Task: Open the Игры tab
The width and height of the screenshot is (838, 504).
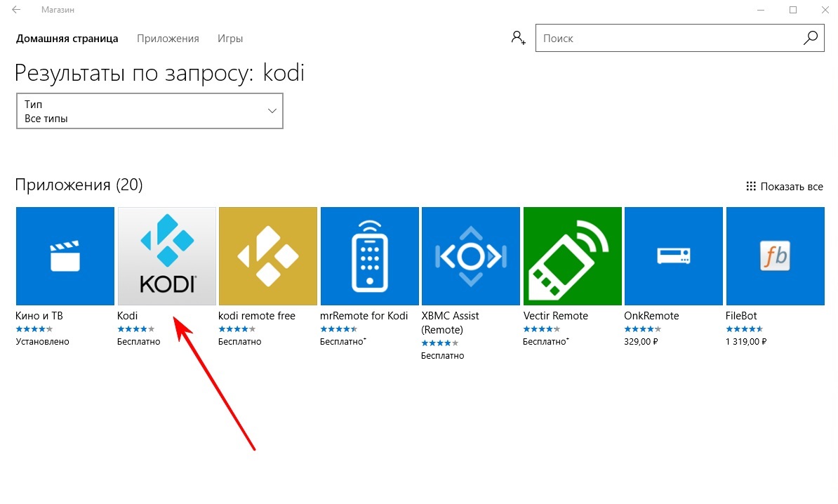Action: (230, 39)
